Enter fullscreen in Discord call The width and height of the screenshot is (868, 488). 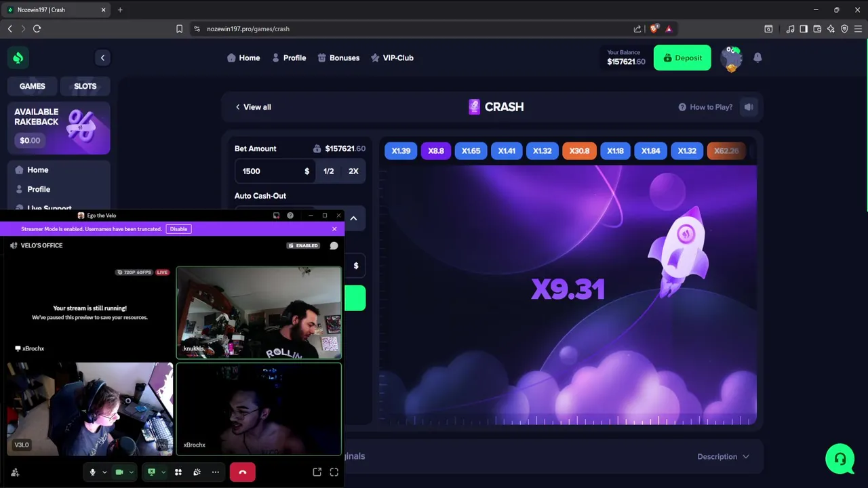click(334, 472)
